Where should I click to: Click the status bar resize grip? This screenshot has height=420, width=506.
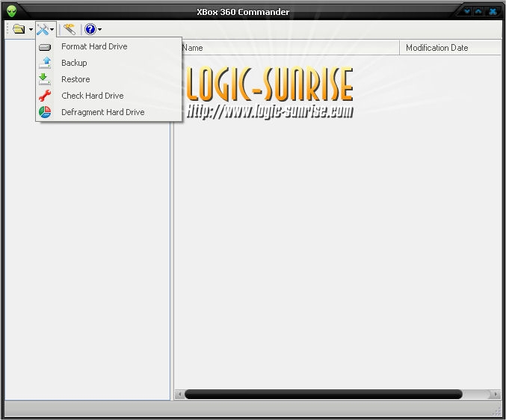pyautogui.click(x=496, y=411)
